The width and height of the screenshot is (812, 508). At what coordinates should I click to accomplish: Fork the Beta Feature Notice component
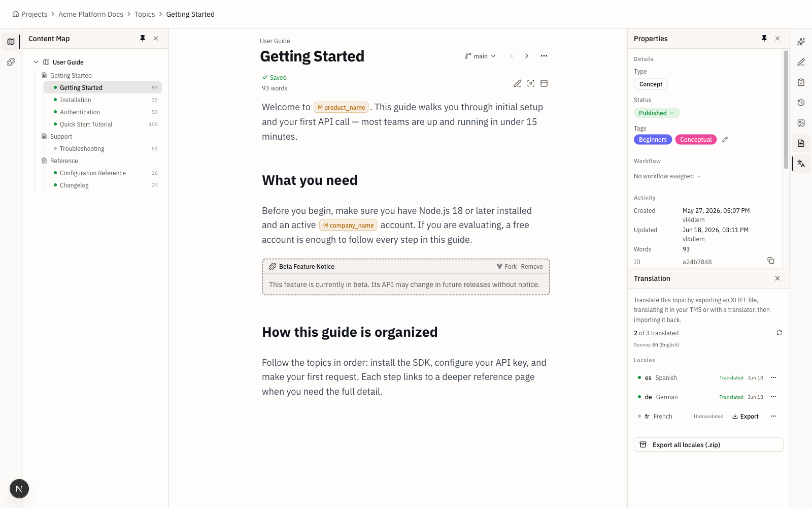click(x=506, y=267)
